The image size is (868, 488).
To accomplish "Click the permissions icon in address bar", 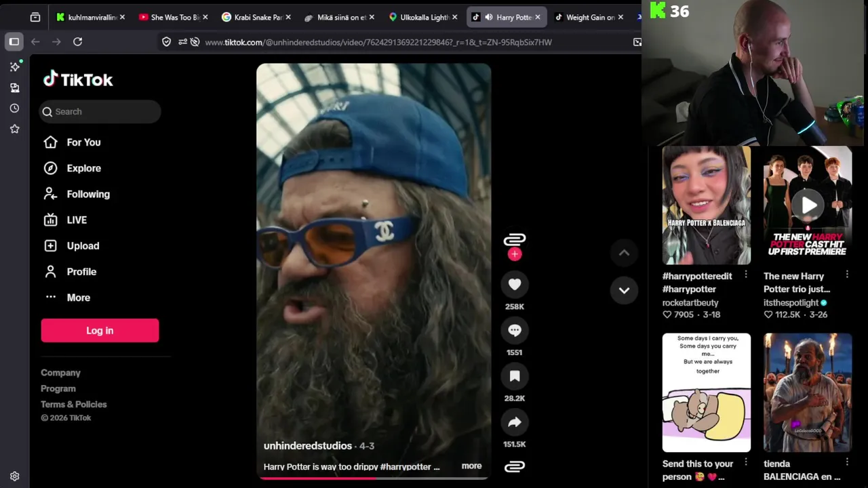I will 182,42.
